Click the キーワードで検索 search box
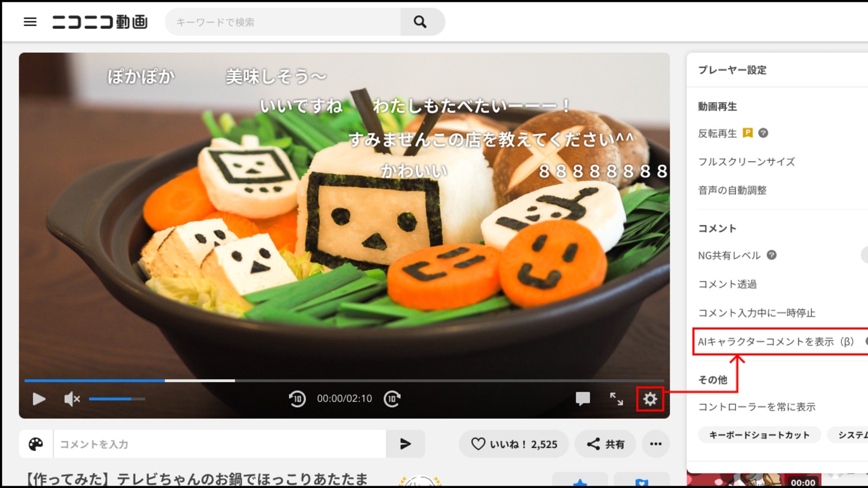This screenshot has height=488, width=868. [x=282, y=22]
